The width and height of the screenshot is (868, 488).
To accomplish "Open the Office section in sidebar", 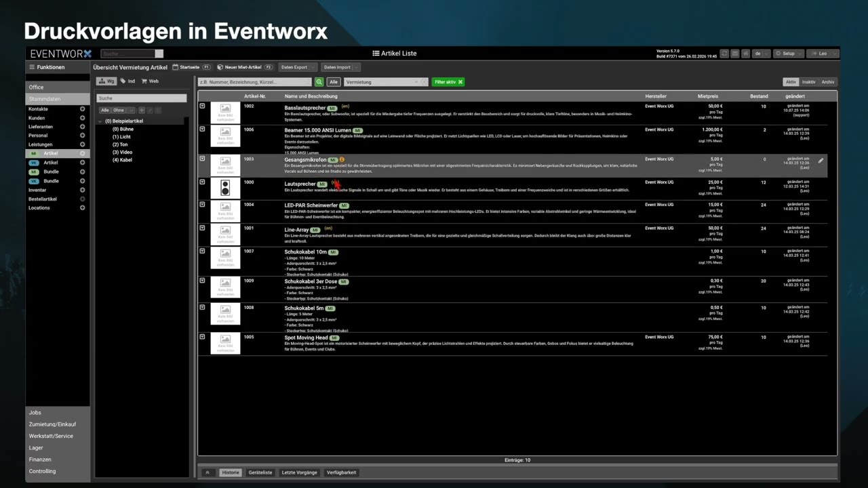I will pyautogui.click(x=58, y=87).
